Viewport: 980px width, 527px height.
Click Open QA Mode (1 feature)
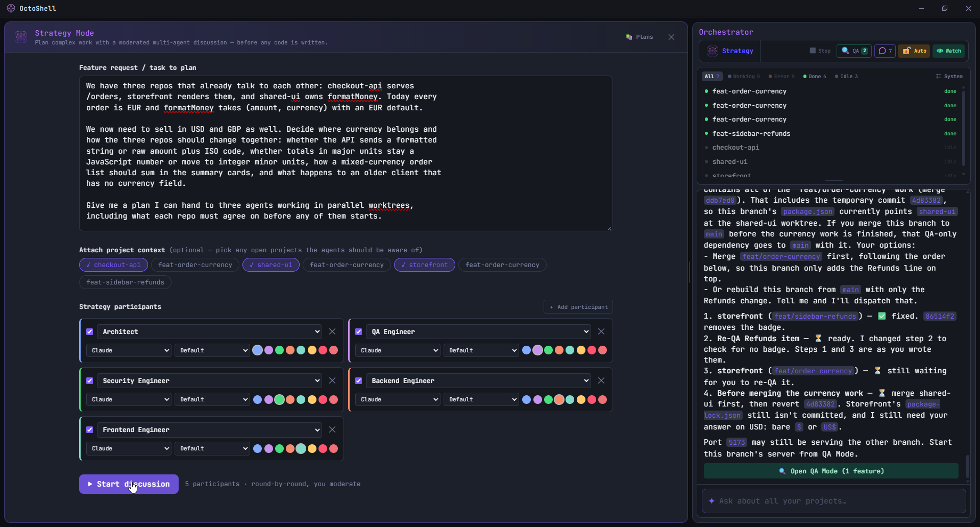(x=831, y=471)
